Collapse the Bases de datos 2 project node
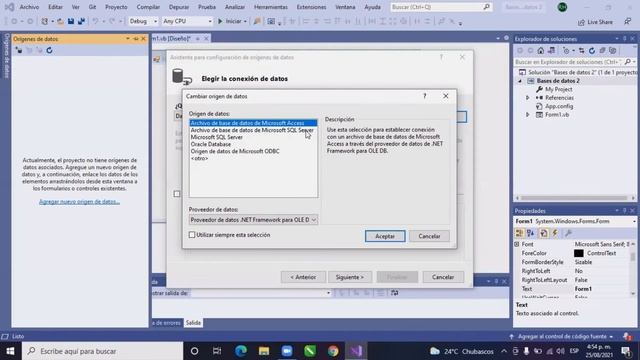 [x=520, y=81]
